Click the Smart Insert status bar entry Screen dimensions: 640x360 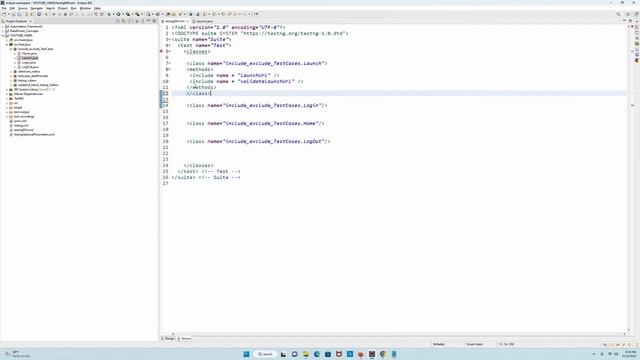tap(475, 344)
